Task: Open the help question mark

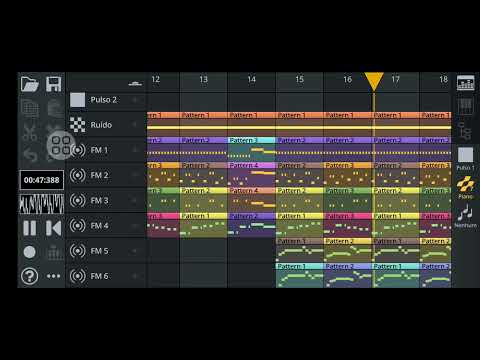Action: [30, 276]
